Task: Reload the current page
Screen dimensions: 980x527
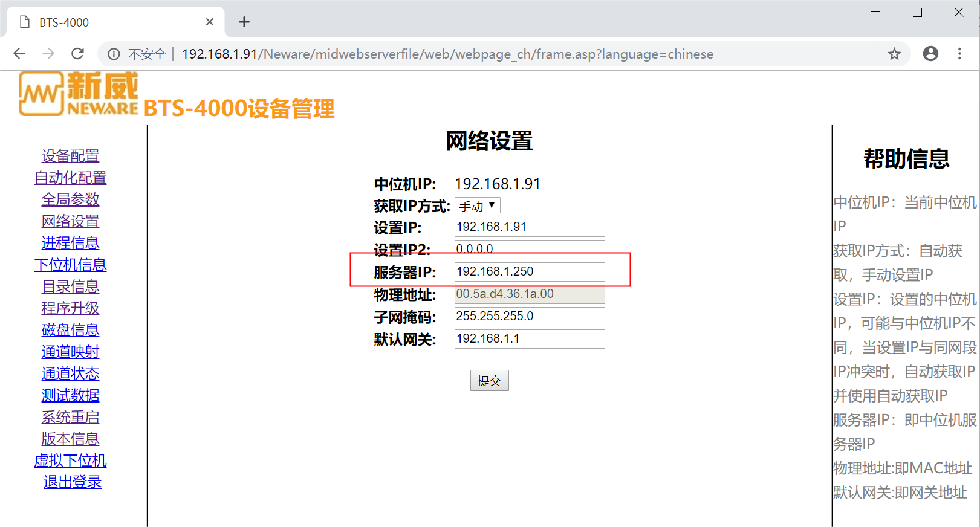Action: pos(77,54)
